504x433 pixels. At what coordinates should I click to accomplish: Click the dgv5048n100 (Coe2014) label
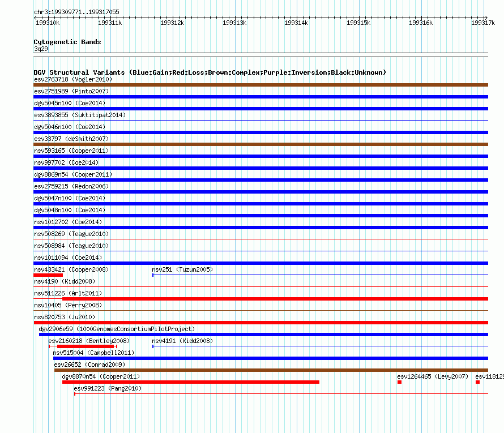70,210
